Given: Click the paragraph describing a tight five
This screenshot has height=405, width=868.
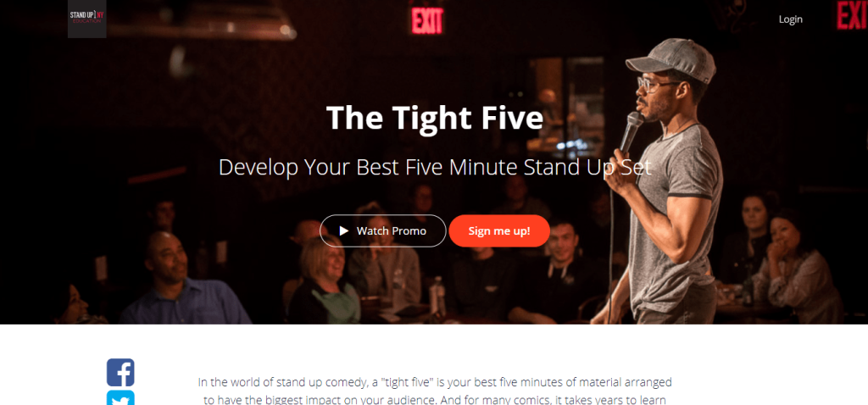Looking at the screenshot, I should (x=435, y=391).
